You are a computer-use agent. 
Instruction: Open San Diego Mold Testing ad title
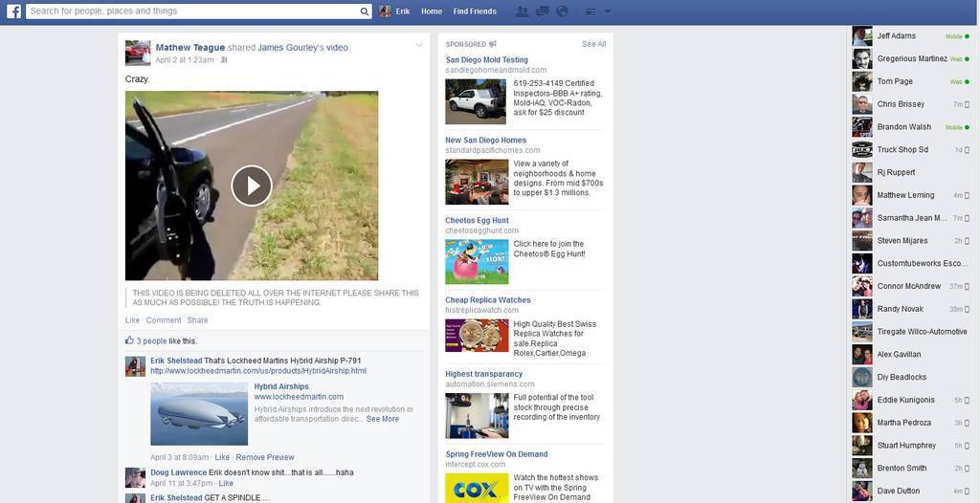pos(487,60)
